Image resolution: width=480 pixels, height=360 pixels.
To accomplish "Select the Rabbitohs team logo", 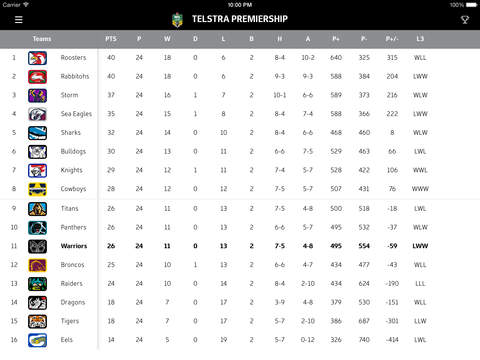I will click(x=37, y=77).
